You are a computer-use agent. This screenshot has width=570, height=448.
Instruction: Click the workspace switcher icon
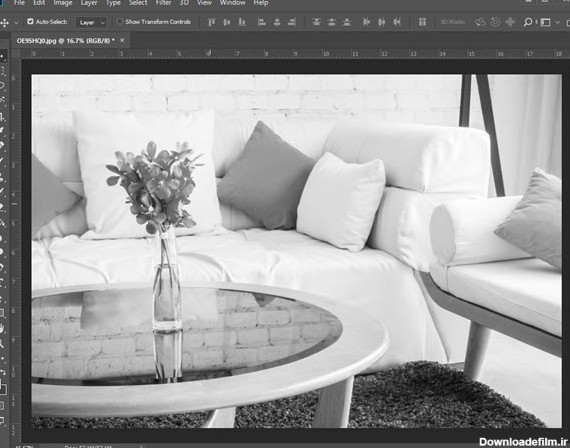[x=545, y=23]
